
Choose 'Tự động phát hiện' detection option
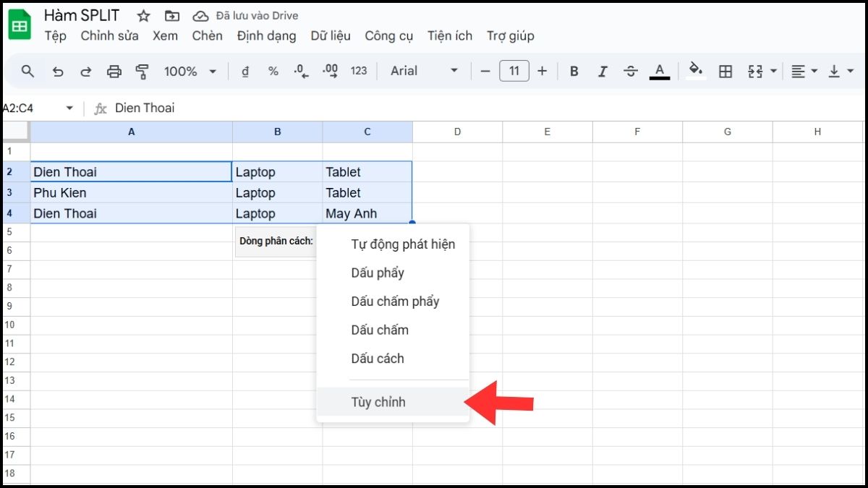pyautogui.click(x=403, y=244)
